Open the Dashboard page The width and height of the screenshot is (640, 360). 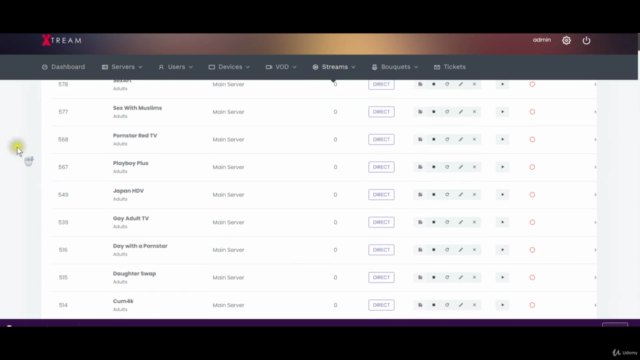(63, 67)
